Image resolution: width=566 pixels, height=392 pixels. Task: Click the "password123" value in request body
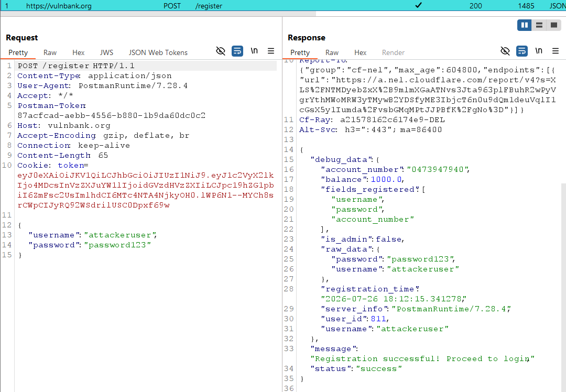117,245
